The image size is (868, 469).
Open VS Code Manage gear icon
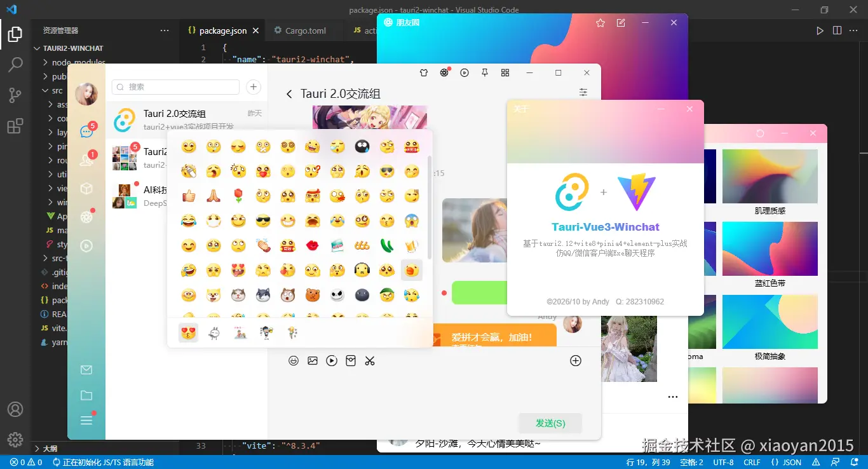click(15, 440)
